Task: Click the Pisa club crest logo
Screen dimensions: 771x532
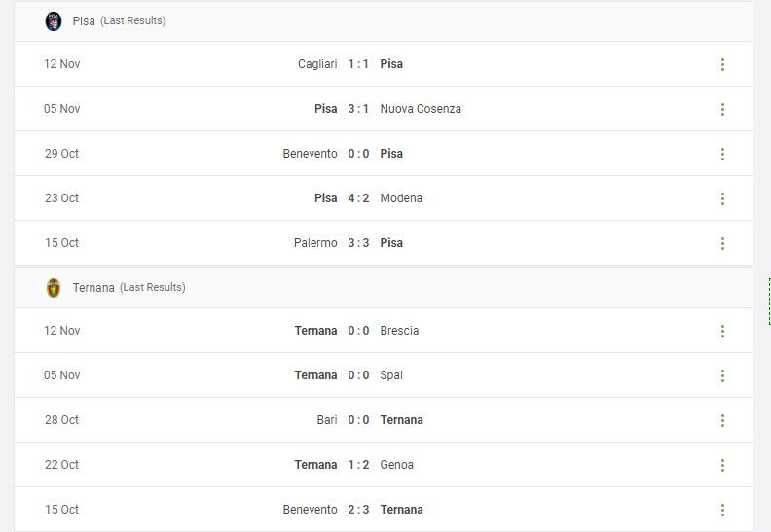Action: [x=54, y=21]
